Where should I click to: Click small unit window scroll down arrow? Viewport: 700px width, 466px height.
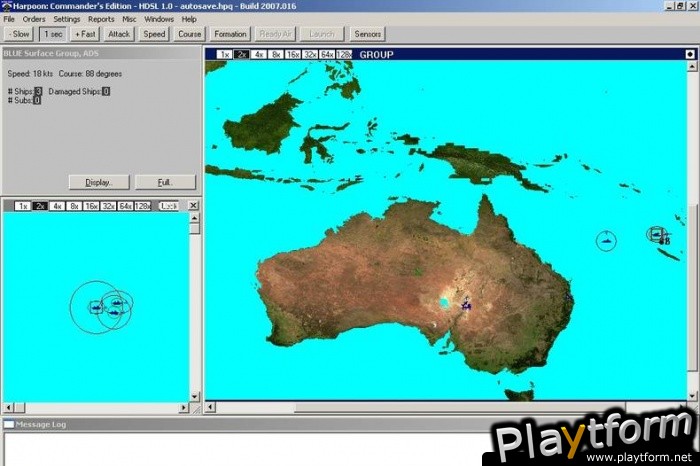coord(194,396)
